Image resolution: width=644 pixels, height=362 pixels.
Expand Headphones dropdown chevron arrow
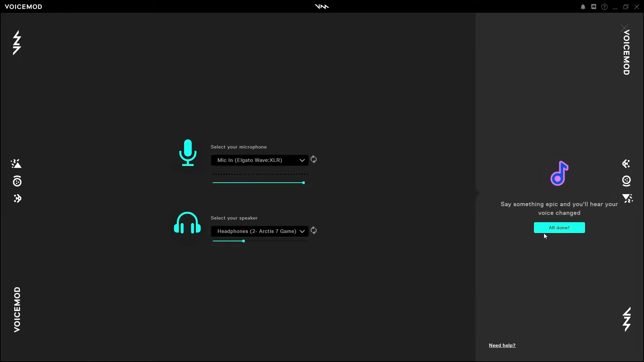[302, 231]
